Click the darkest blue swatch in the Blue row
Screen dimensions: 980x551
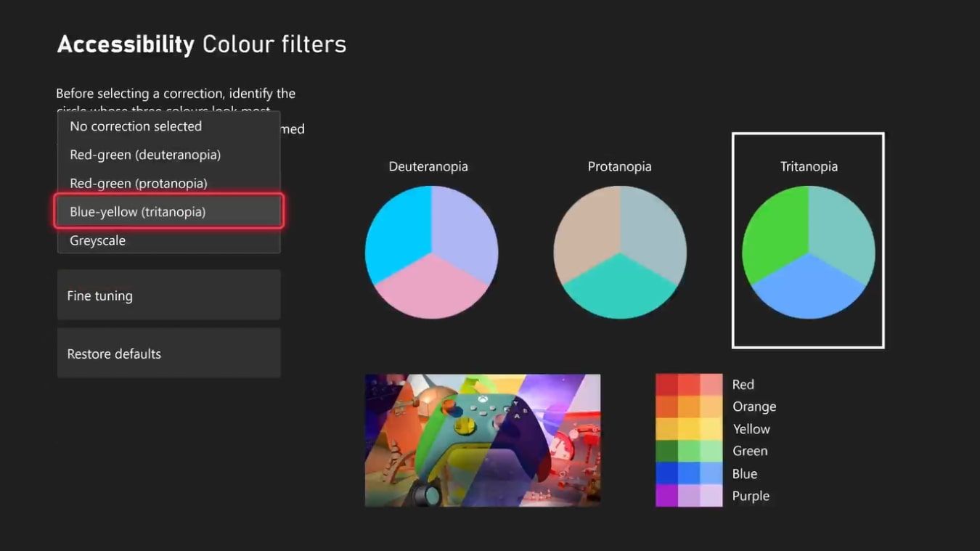pos(666,473)
